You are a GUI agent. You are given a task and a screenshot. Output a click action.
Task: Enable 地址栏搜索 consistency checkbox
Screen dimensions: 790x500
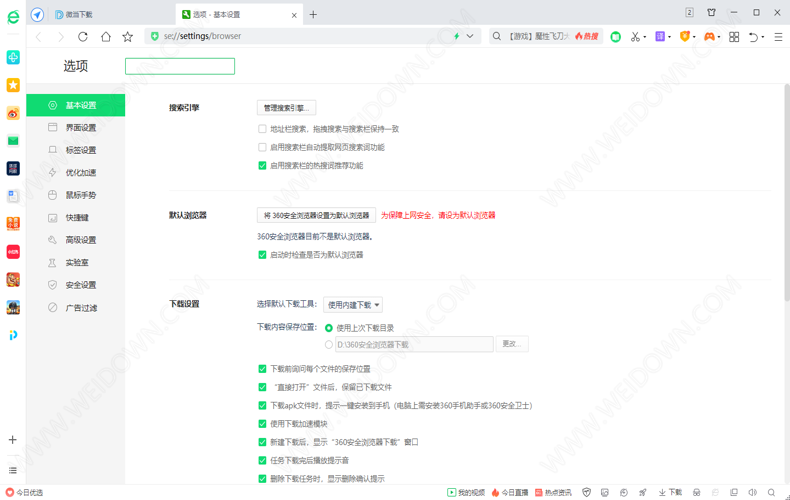point(262,129)
